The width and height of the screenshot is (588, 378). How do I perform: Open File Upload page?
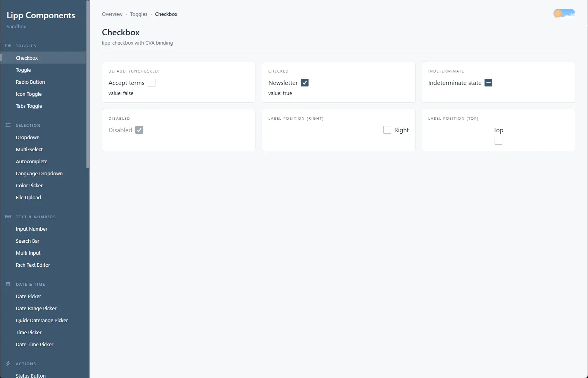[43, 197]
